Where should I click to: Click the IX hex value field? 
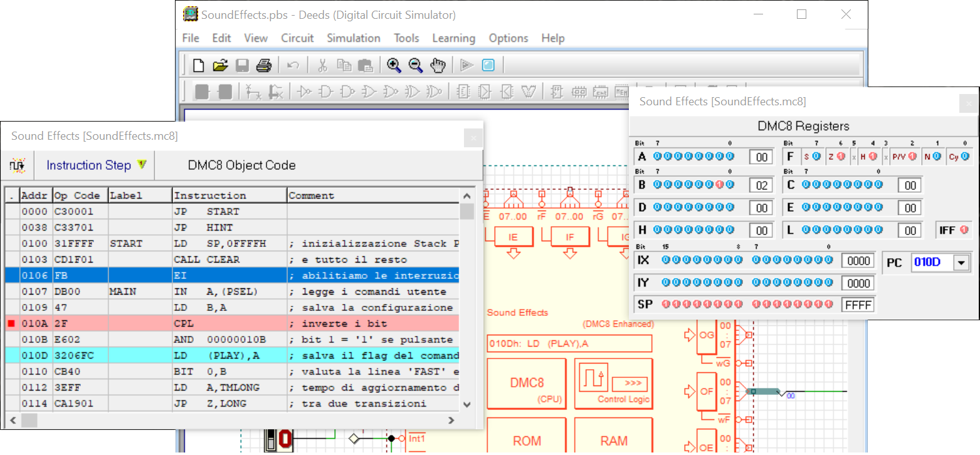pyautogui.click(x=857, y=260)
